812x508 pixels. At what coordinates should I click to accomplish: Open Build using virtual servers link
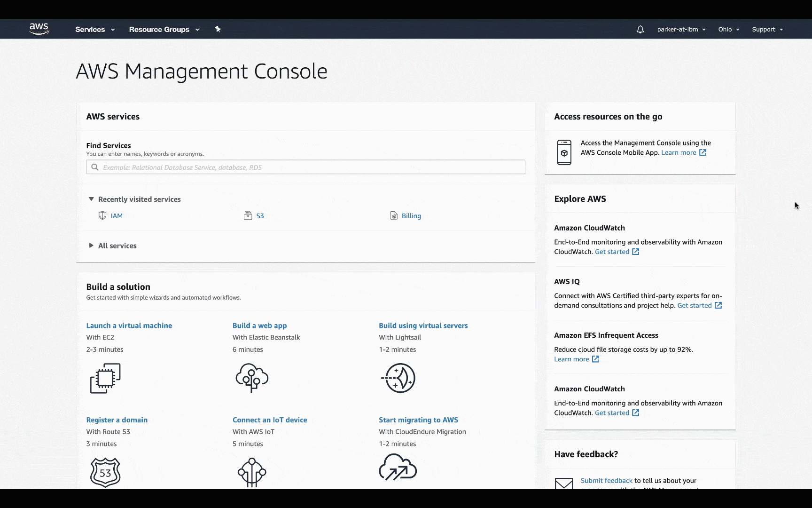pyautogui.click(x=423, y=325)
